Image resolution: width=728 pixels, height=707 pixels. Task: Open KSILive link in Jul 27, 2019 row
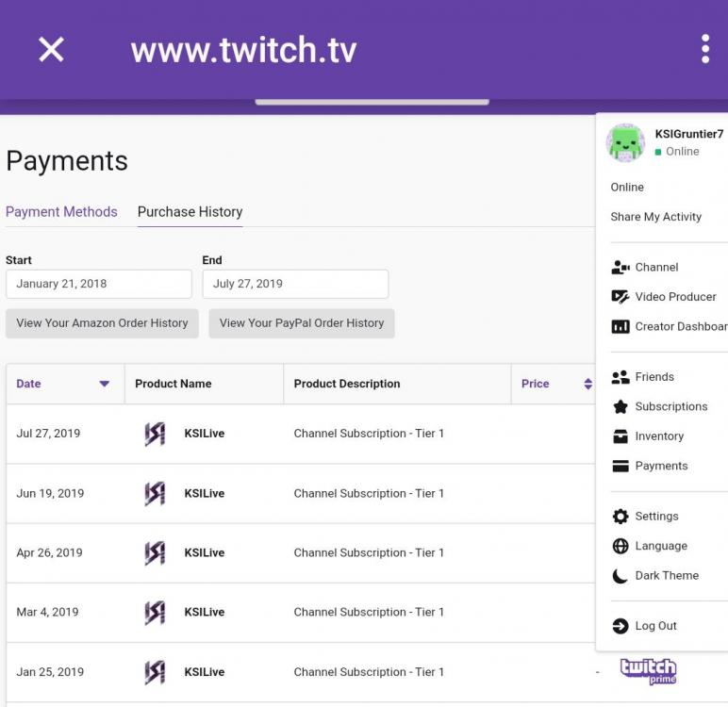pyautogui.click(x=205, y=434)
